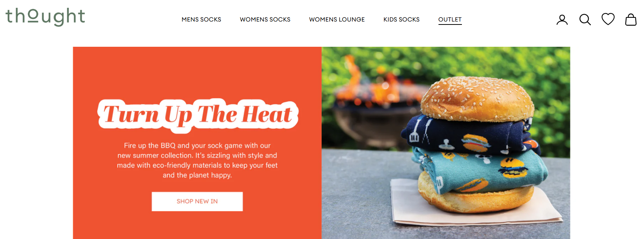Select Womens Lounge in navigation
The height and width of the screenshot is (239, 644).
tap(337, 19)
